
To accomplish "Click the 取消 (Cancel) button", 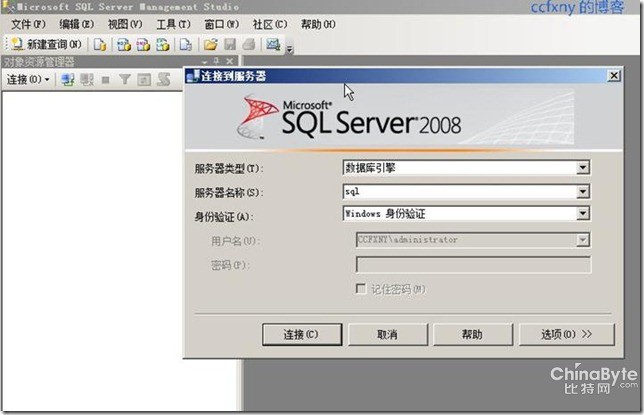I will click(387, 334).
